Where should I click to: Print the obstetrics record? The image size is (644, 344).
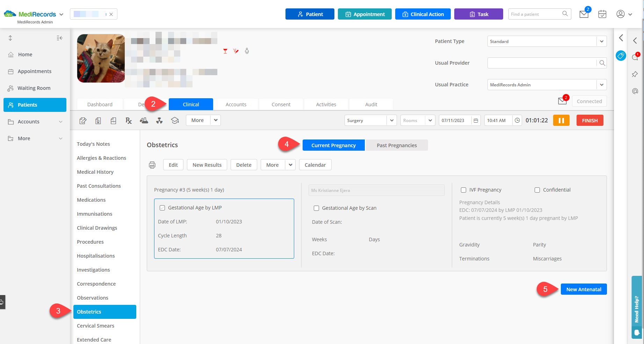pos(152,165)
